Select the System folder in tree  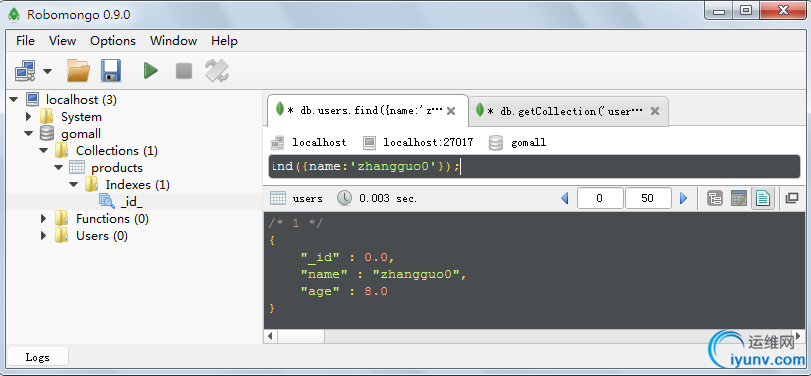pyautogui.click(x=81, y=117)
